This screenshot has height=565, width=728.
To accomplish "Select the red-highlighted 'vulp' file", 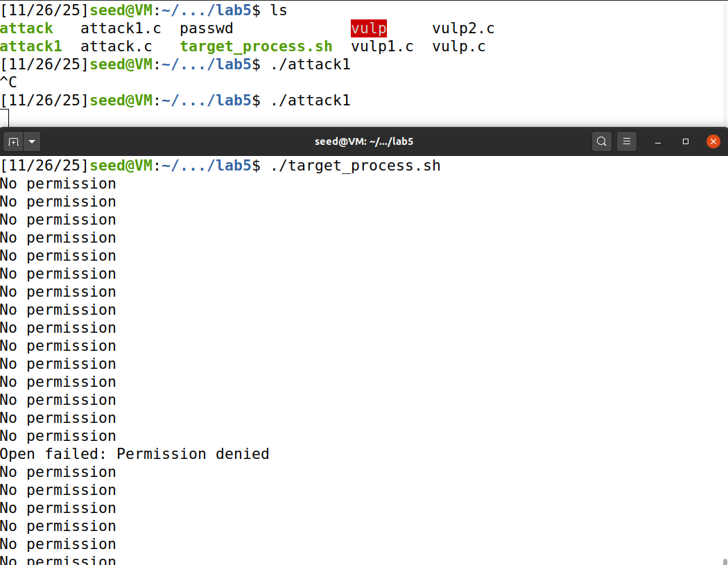I will 369,28.
